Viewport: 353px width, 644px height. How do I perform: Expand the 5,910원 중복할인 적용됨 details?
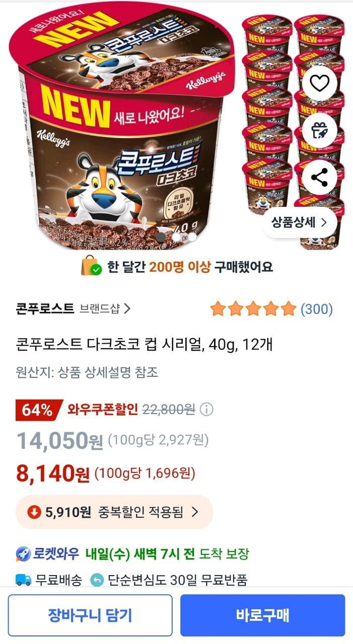coord(114,512)
